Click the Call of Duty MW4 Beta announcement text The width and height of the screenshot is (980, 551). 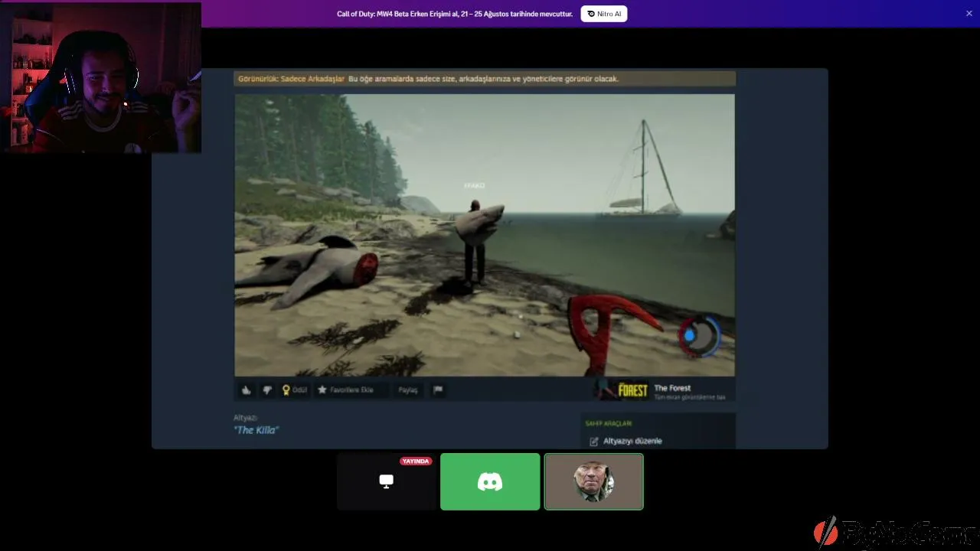455,14
